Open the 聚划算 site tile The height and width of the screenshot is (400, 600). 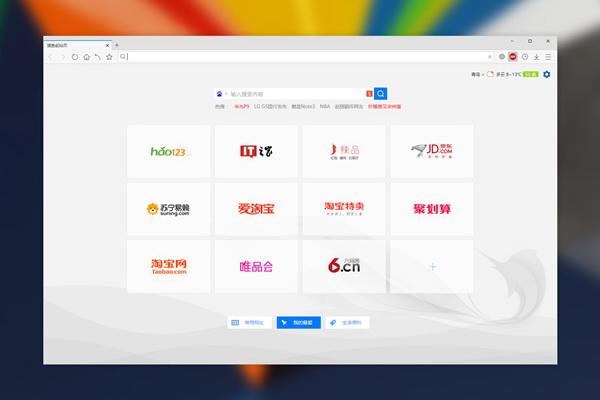[432, 209]
